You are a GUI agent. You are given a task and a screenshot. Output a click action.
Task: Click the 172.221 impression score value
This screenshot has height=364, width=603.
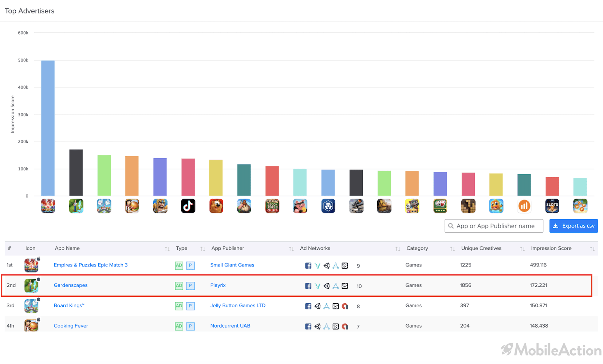[539, 285]
